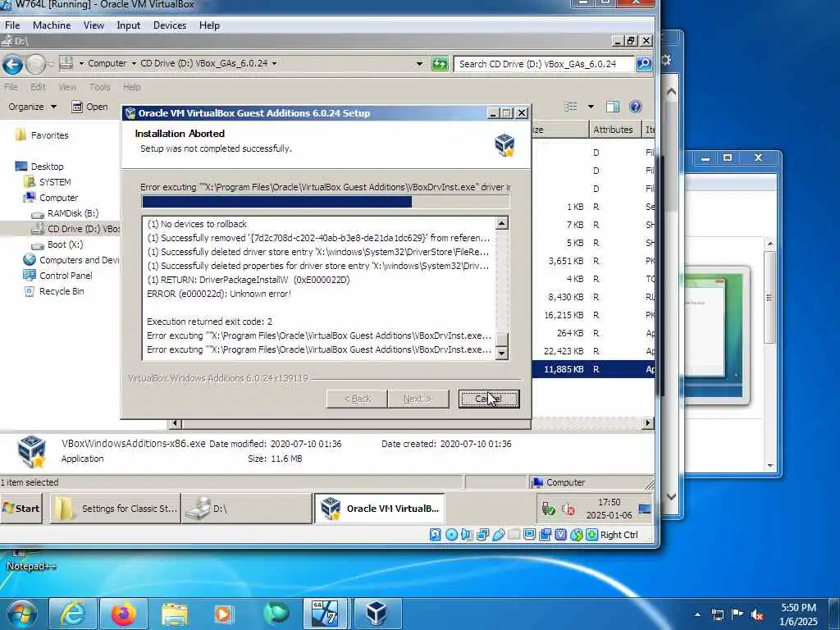The width and height of the screenshot is (840, 630).
Task: Open media player from host taskbar
Action: coord(225,614)
